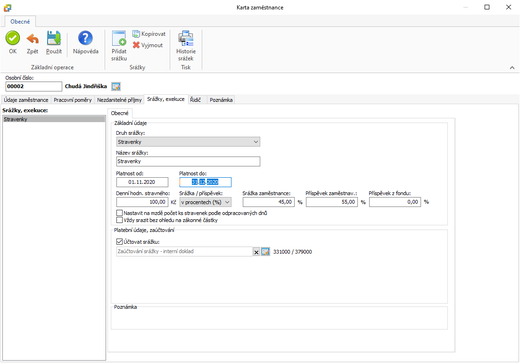Image resolution: width=520 pixels, height=363 pixels.
Task: Click the green OK checkmark icon
Action: pos(13,38)
